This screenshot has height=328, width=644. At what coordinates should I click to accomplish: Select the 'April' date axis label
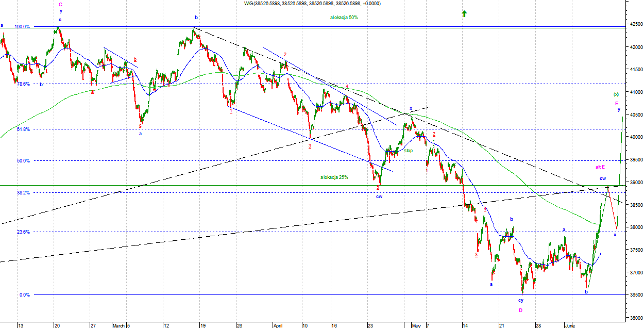click(x=278, y=325)
